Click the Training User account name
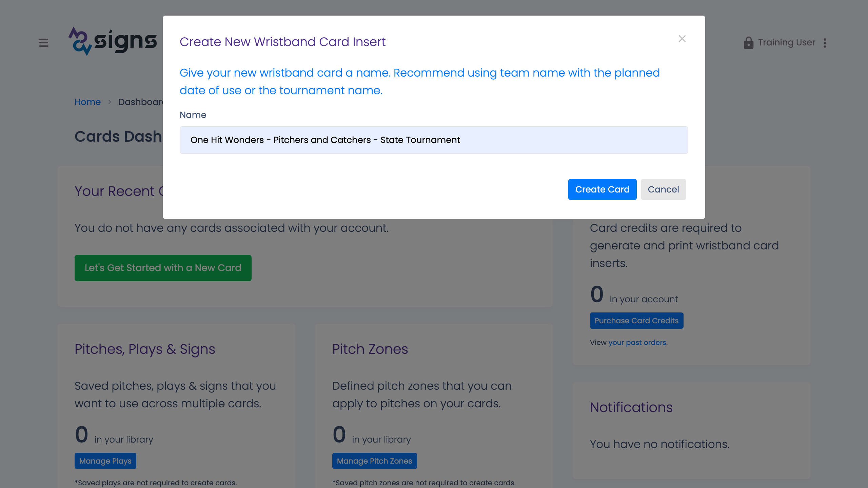The height and width of the screenshot is (488, 868). pyautogui.click(x=786, y=43)
